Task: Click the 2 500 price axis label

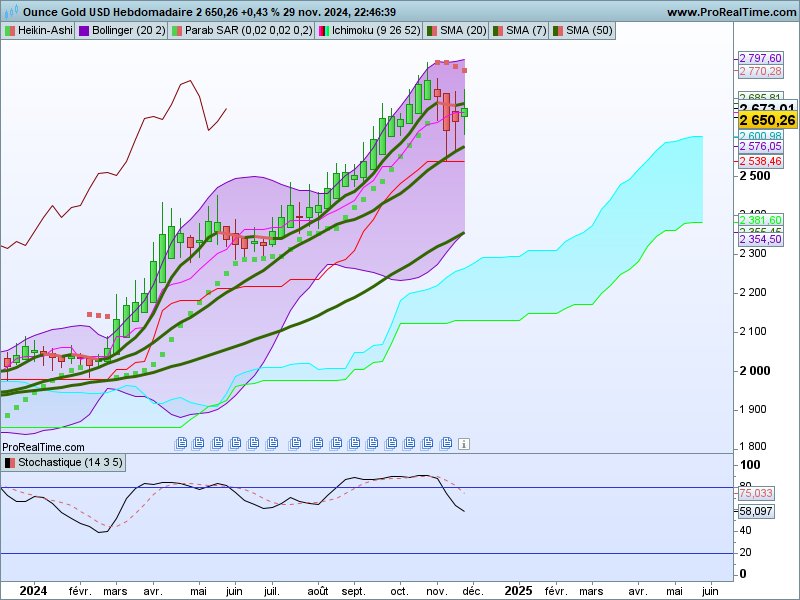Action: click(755, 176)
